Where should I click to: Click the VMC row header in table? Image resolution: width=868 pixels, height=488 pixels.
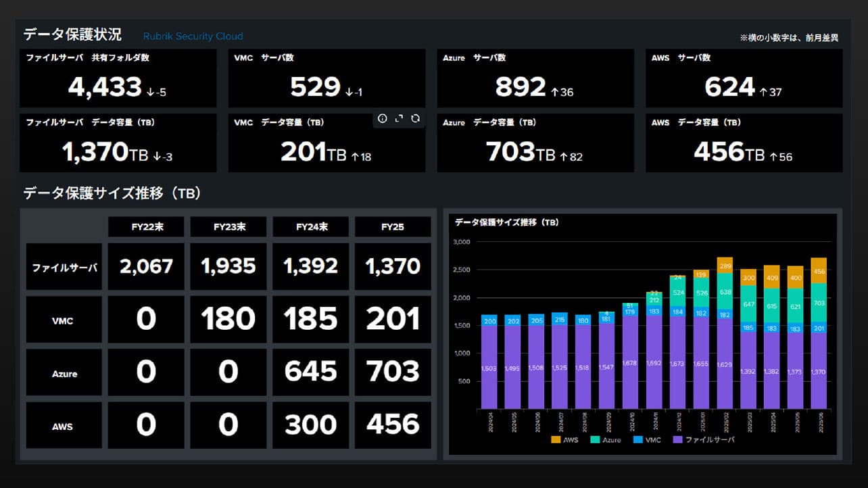pyautogui.click(x=64, y=320)
